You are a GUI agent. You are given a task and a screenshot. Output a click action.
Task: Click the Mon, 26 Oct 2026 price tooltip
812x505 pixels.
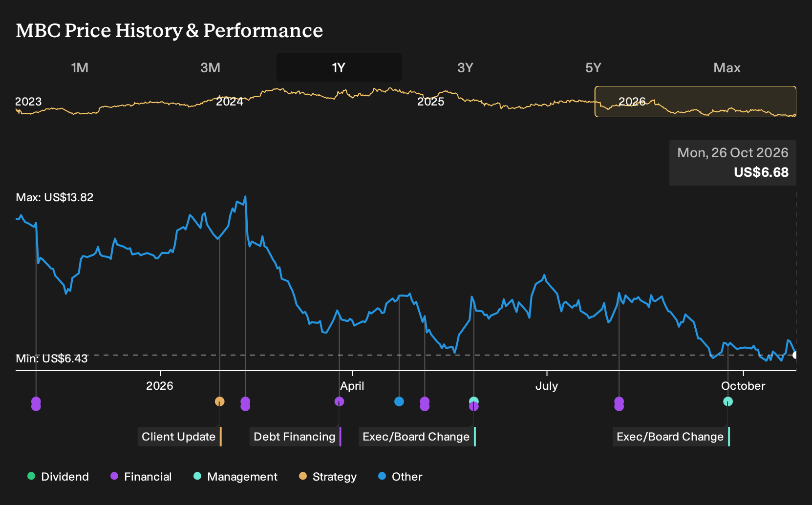pos(733,163)
